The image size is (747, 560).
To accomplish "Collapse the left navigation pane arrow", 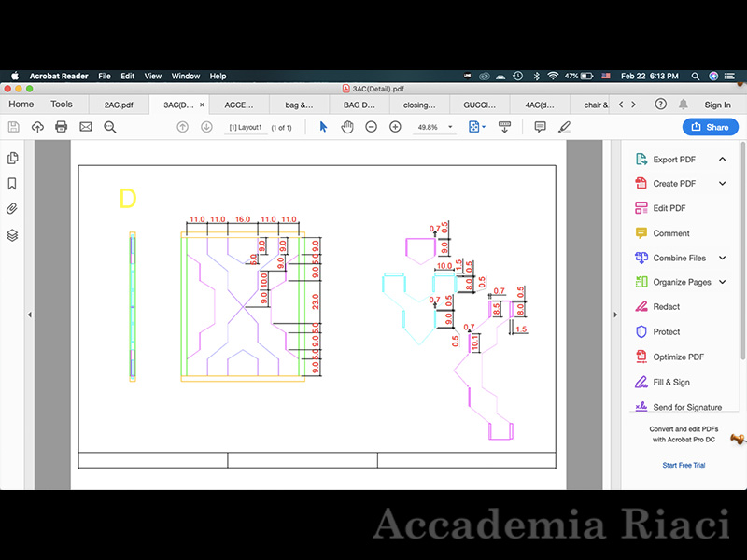I will (30, 315).
